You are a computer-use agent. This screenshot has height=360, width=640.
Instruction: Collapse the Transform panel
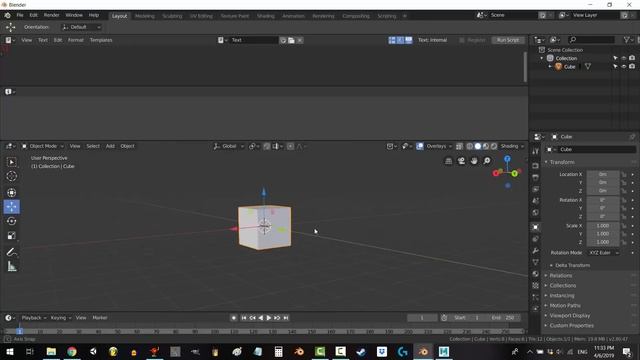(562, 162)
